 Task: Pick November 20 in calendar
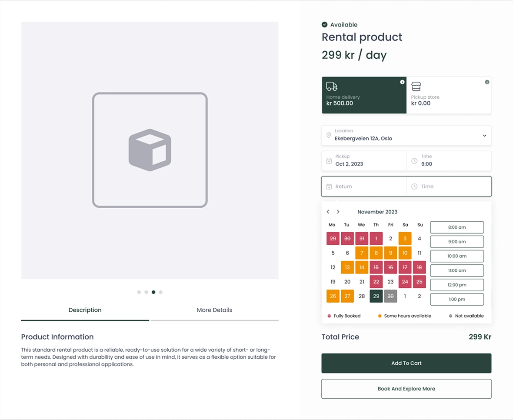(x=347, y=282)
